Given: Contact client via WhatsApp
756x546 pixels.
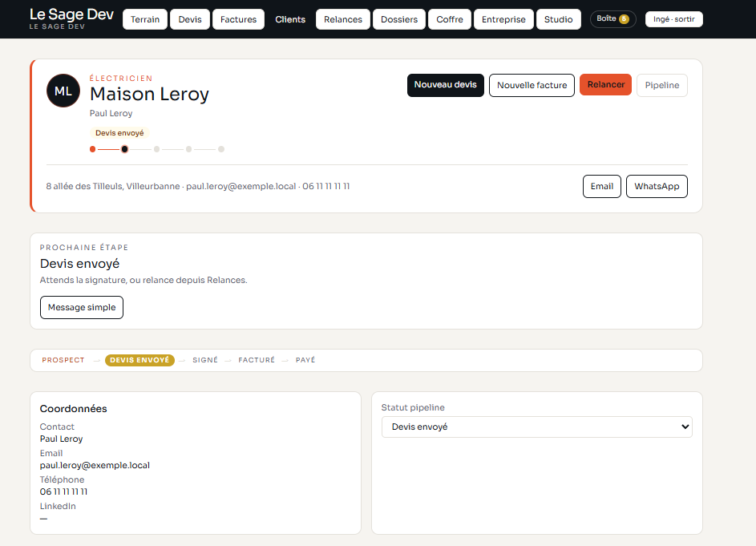Looking at the screenshot, I should (657, 186).
